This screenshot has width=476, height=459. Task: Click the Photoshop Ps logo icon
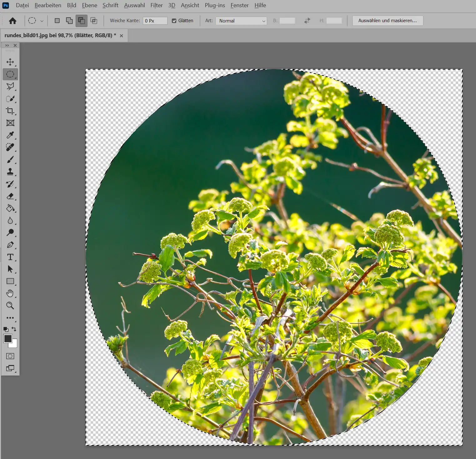[x=6, y=5]
